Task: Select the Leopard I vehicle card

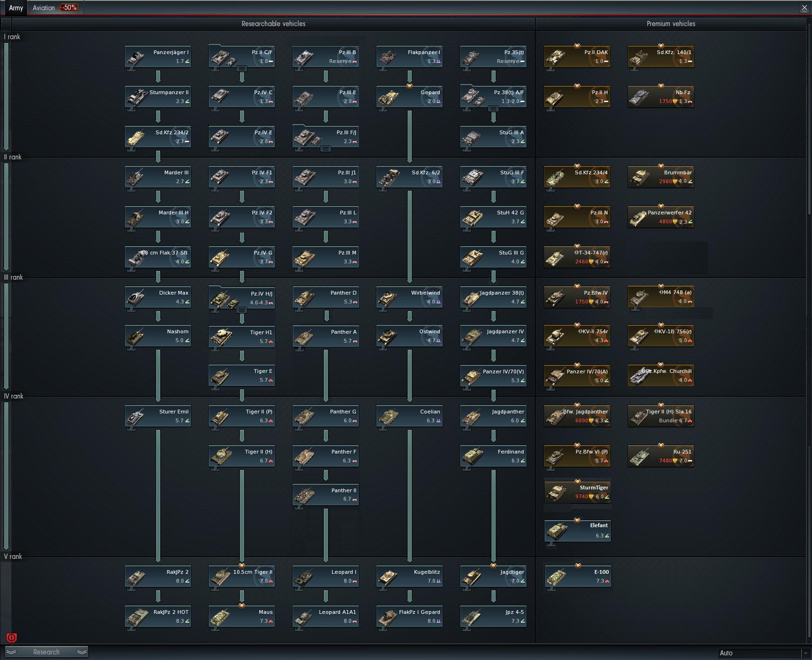Action: (326, 576)
